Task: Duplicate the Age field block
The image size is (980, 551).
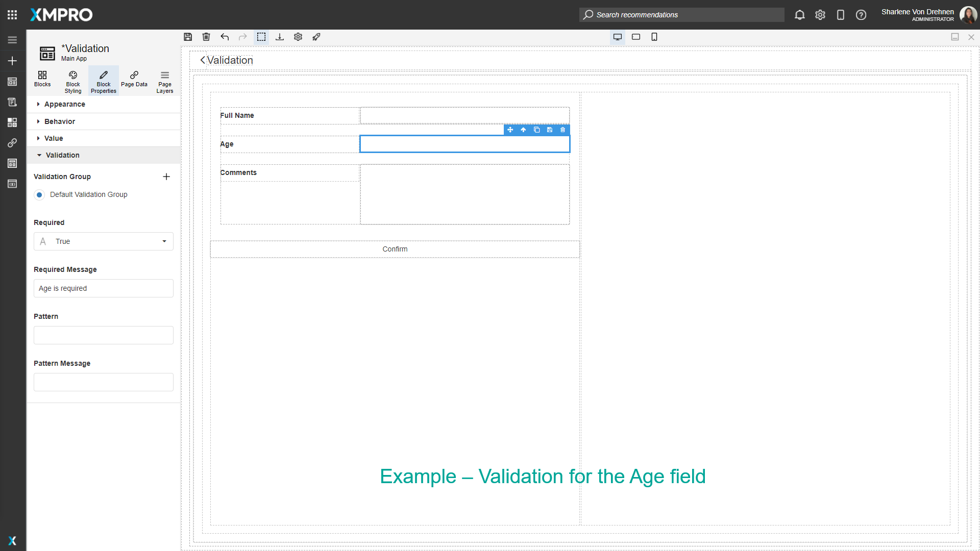Action: click(536, 130)
